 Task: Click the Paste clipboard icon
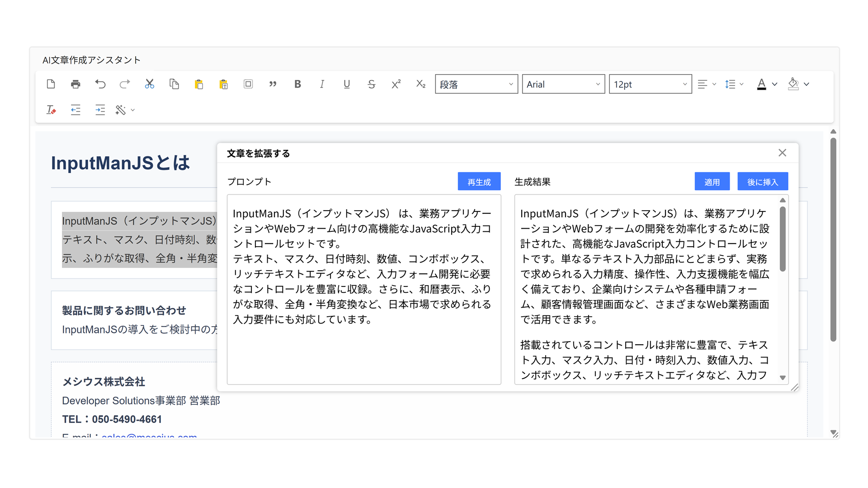point(199,84)
